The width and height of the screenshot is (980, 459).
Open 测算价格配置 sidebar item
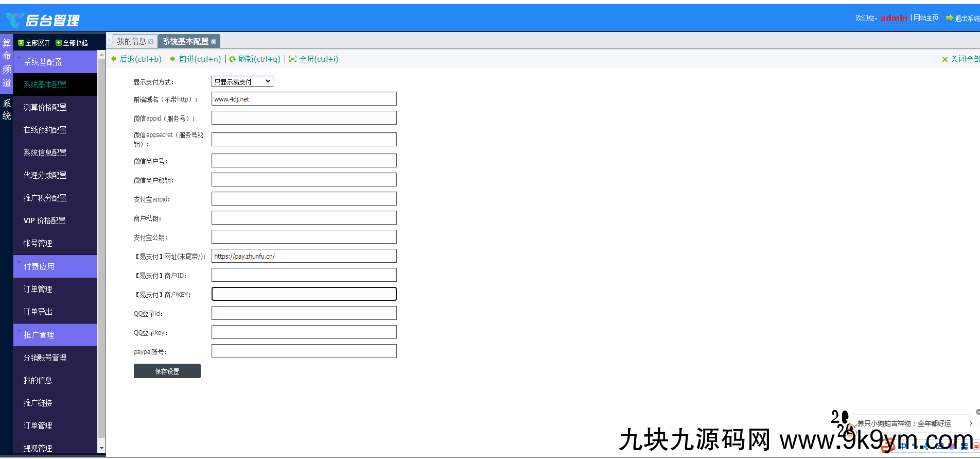coord(55,107)
